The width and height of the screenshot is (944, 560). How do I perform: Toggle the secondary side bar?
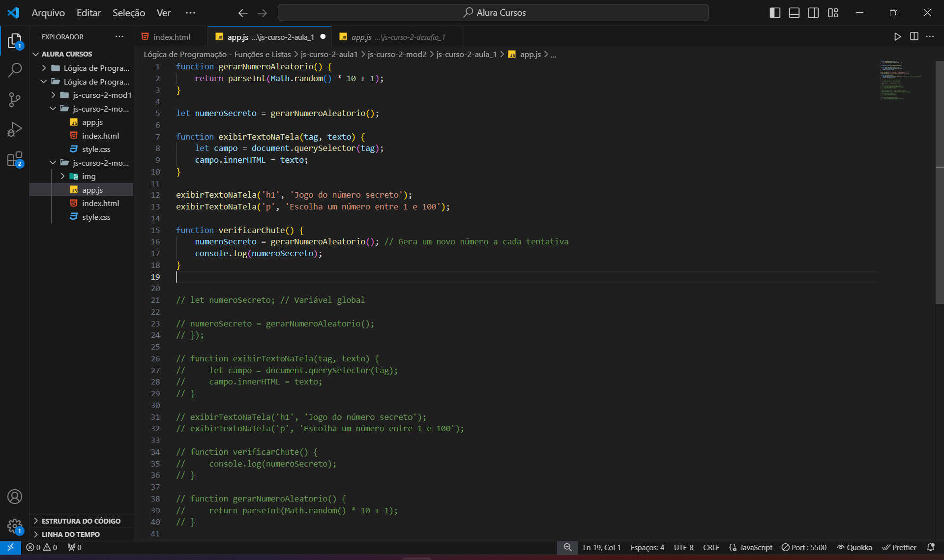(814, 13)
